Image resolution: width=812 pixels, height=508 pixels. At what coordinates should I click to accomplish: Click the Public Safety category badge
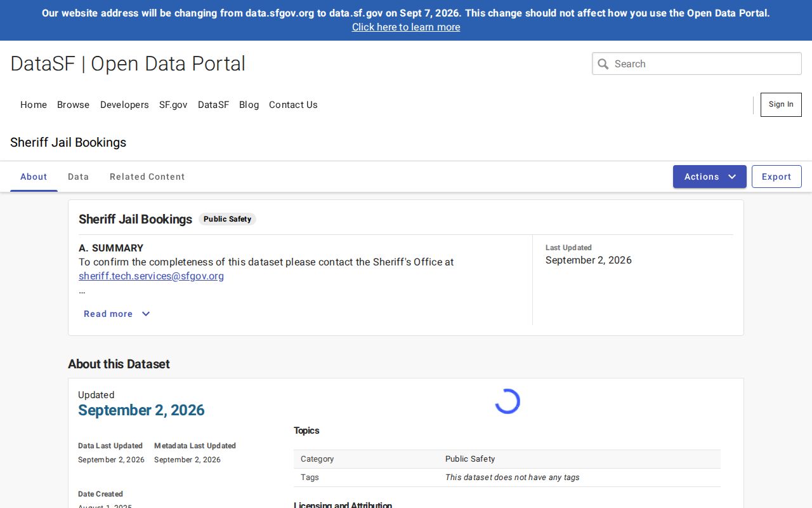click(x=227, y=219)
